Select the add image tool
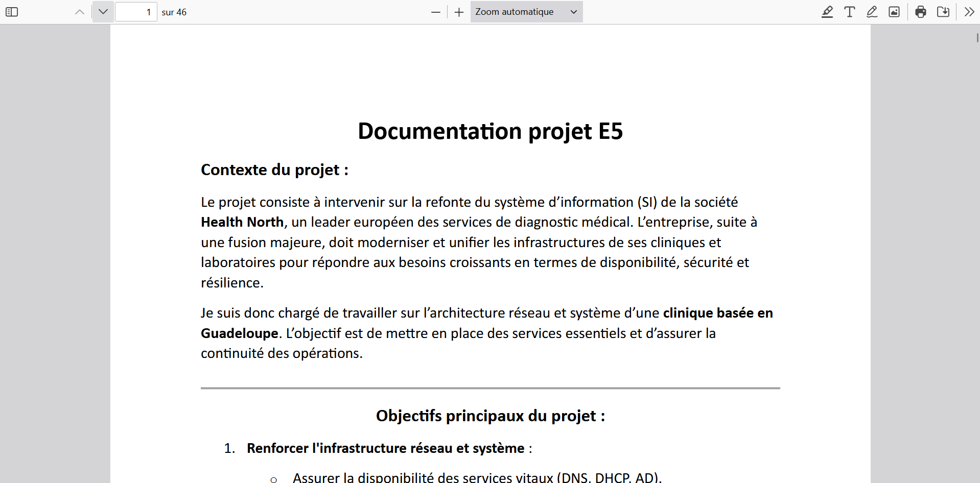This screenshot has width=980, height=483. pos(894,12)
